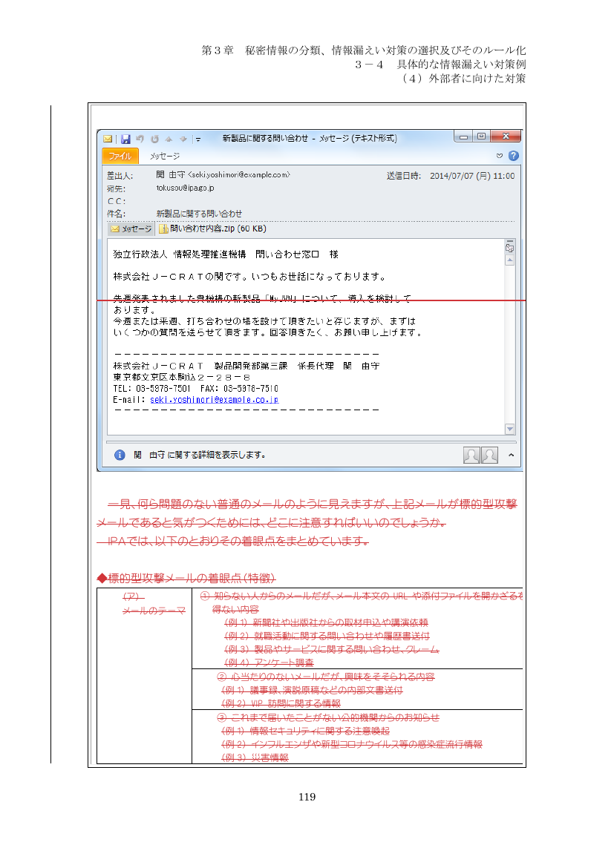Screen dimensions: 614x868
Task: Click the message body scrollbar down arrow
Action: click(510, 429)
